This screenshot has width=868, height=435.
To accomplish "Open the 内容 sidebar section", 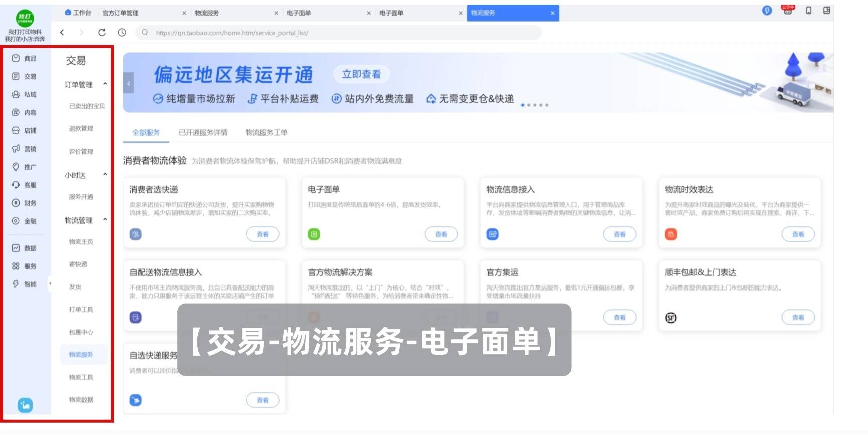I will point(24,112).
